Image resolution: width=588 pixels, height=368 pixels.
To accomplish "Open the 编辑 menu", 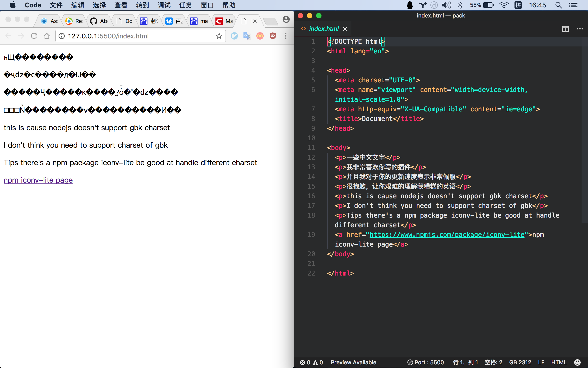I will (x=78, y=5).
